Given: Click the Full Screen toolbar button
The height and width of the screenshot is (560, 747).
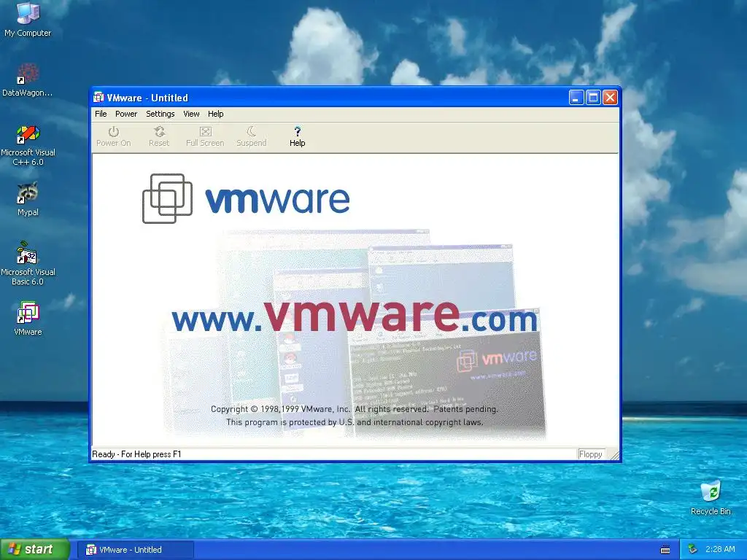Looking at the screenshot, I should click(x=205, y=136).
